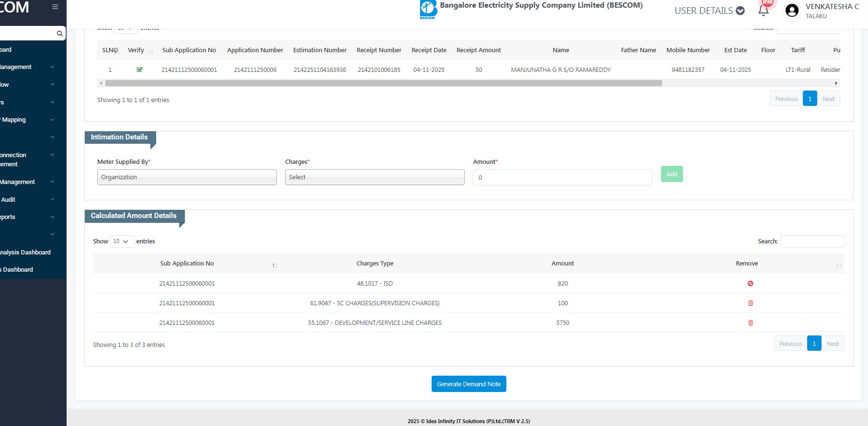Click the Amount input field
Screen dimensions: 868x426
point(562,177)
